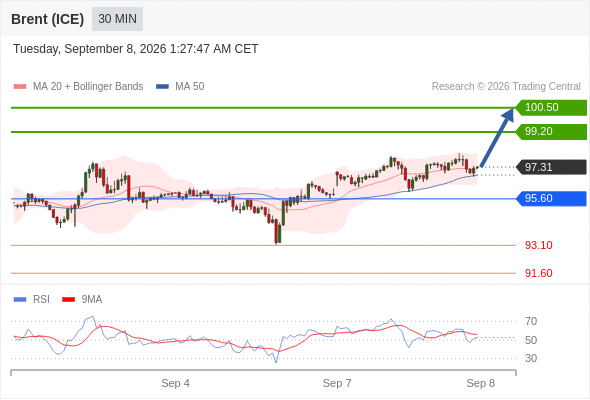Image resolution: width=590 pixels, height=400 pixels.
Task: Click the RSI 70 level label
Action: 531,321
